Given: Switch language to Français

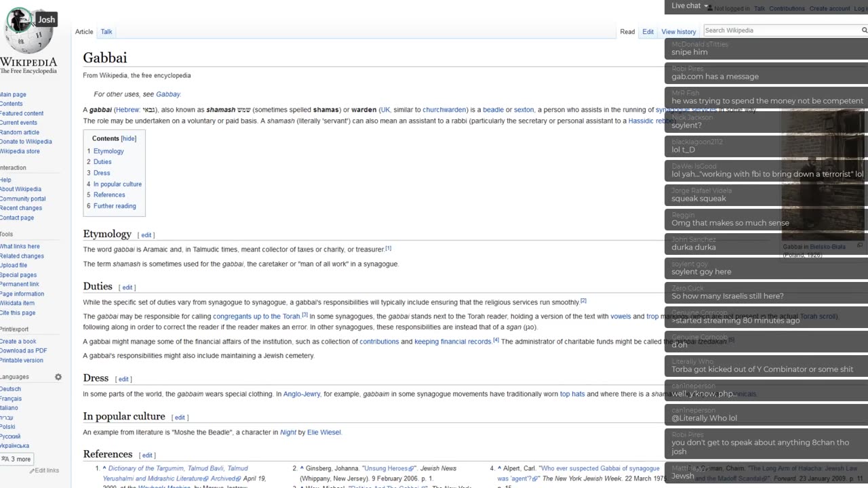Looking at the screenshot, I should [x=11, y=399].
